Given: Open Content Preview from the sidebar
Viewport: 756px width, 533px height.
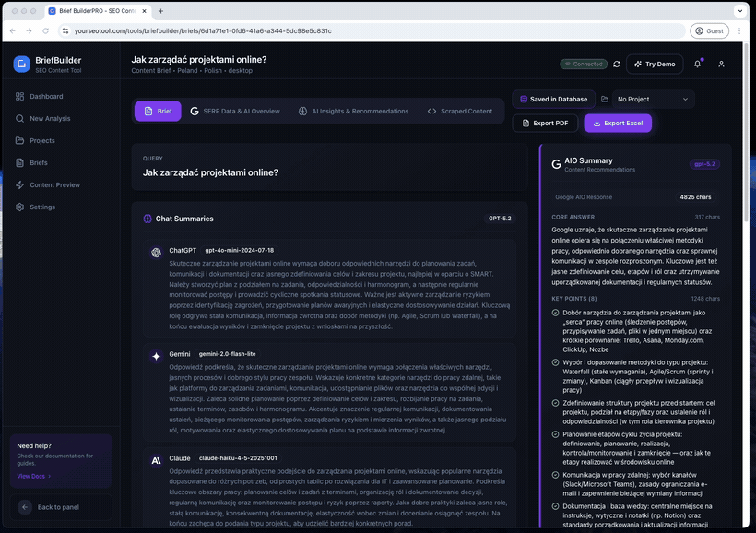Looking at the screenshot, I should (54, 184).
